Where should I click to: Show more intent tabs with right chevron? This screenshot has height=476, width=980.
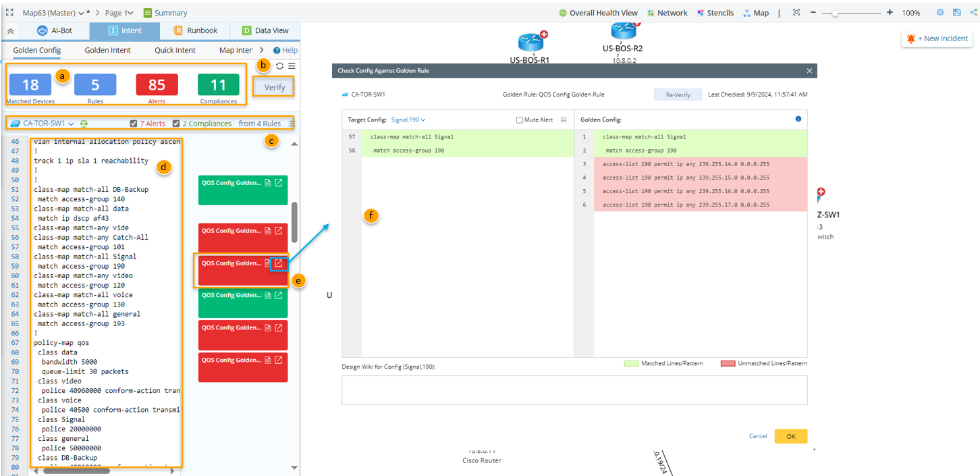pos(261,50)
